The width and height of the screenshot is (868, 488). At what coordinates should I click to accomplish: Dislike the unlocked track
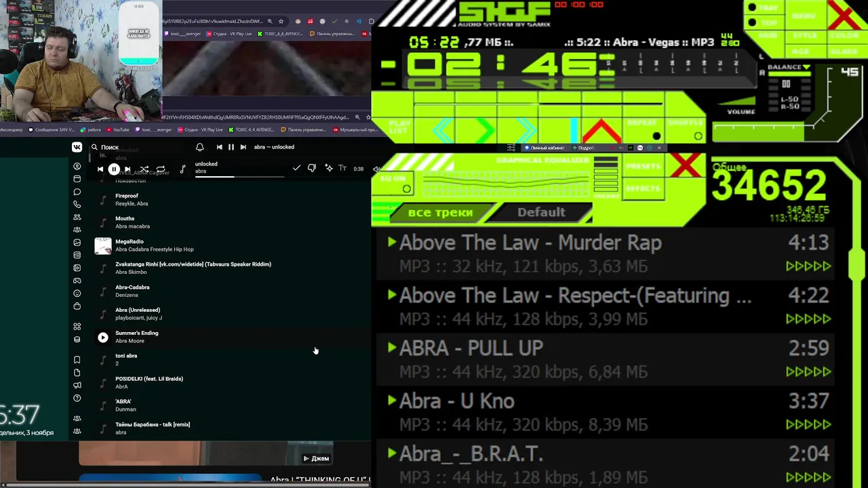[312, 168]
